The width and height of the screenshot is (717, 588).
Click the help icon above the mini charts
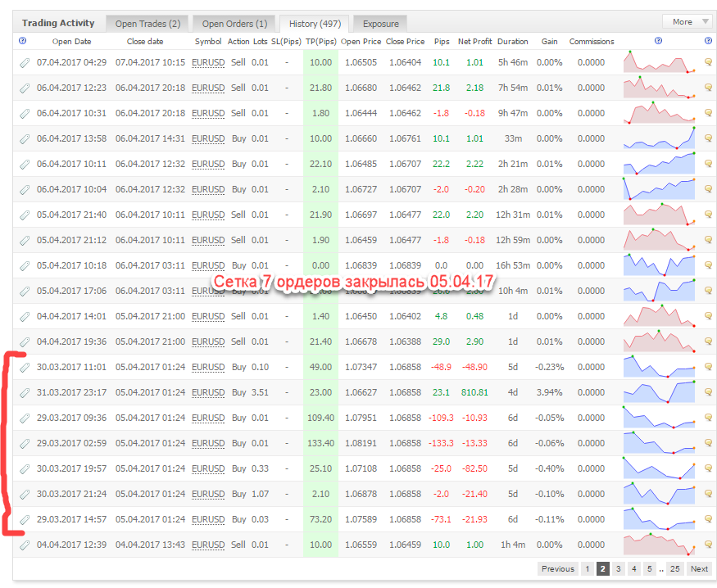(x=659, y=41)
